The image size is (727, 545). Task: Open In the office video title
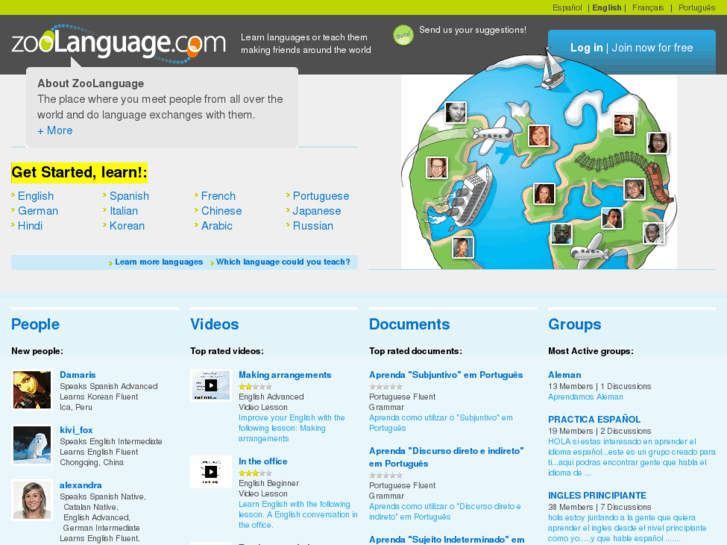pyautogui.click(x=263, y=462)
